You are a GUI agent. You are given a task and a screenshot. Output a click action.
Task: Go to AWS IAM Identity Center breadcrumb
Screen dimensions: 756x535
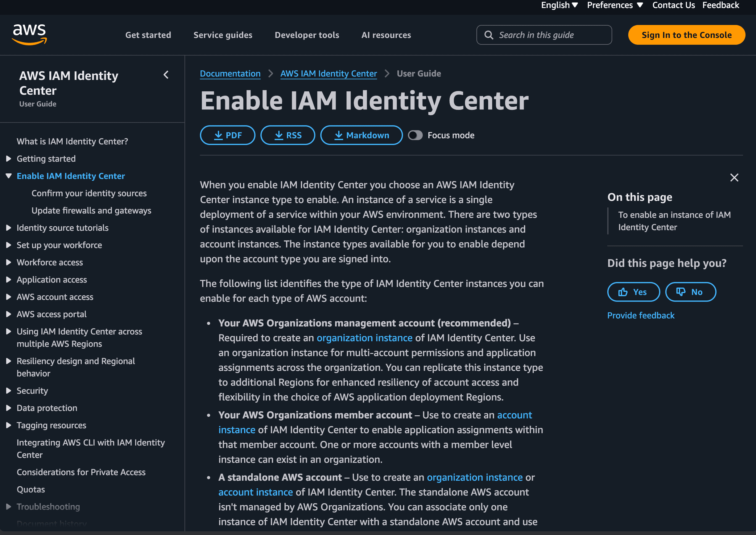click(x=328, y=73)
